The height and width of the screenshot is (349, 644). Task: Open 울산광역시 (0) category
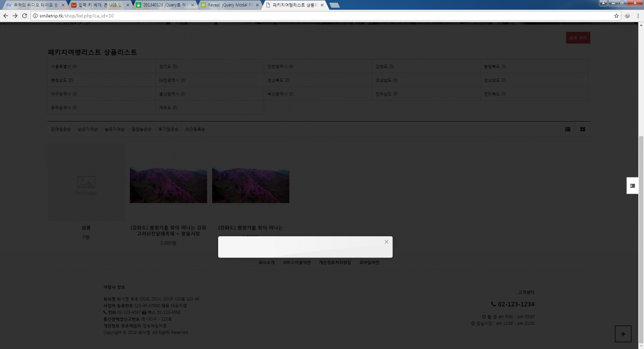pyautogui.click(x=172, y=94)
